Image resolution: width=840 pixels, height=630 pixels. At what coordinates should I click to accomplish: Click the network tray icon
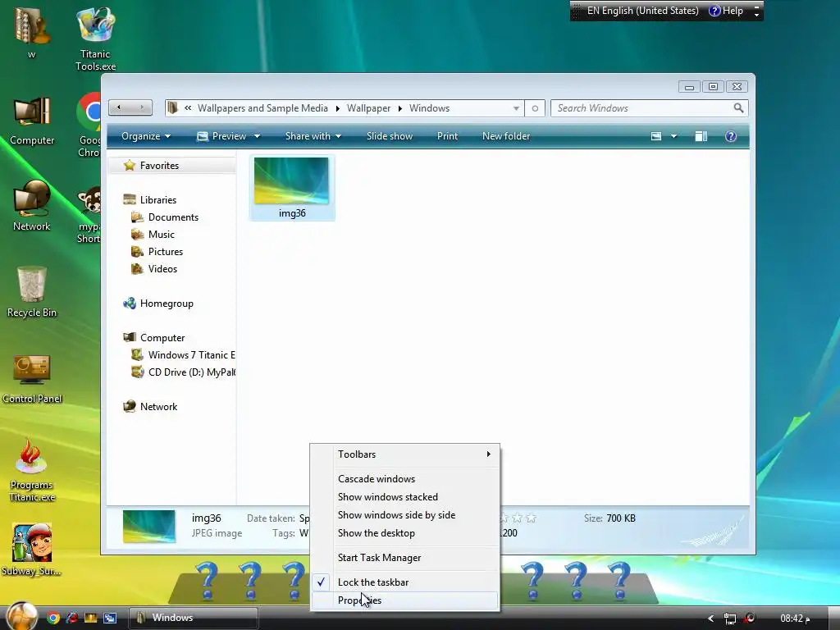pos(729,619)
